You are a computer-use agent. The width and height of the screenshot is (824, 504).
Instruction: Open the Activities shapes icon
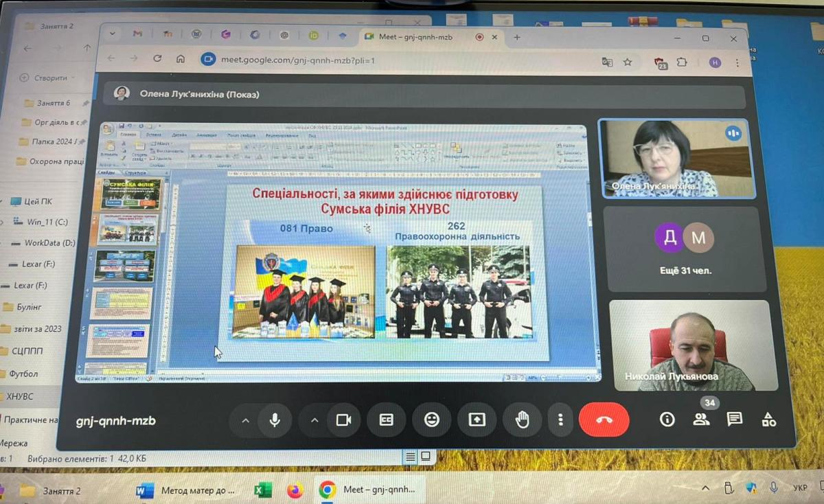(x=768, y=420)
